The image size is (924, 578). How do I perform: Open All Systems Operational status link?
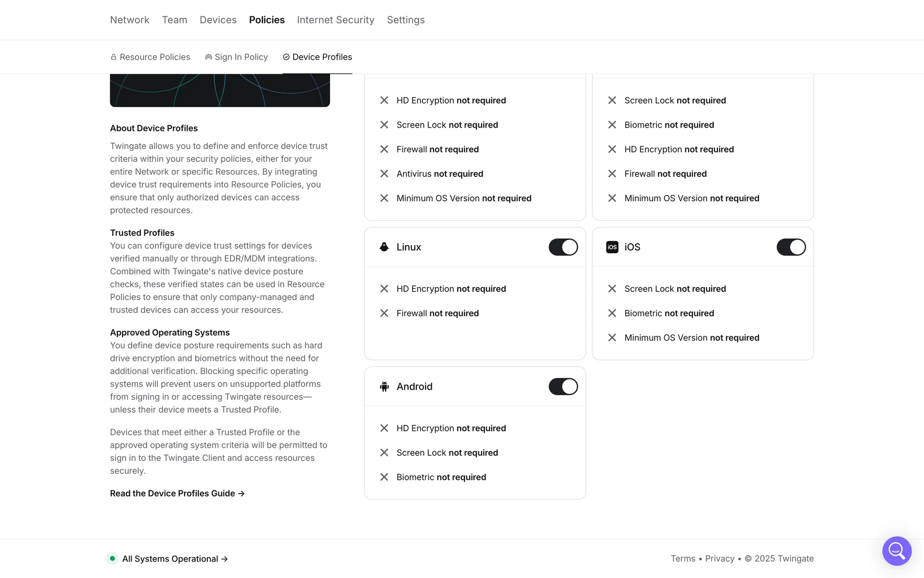(x=175, y=559)
